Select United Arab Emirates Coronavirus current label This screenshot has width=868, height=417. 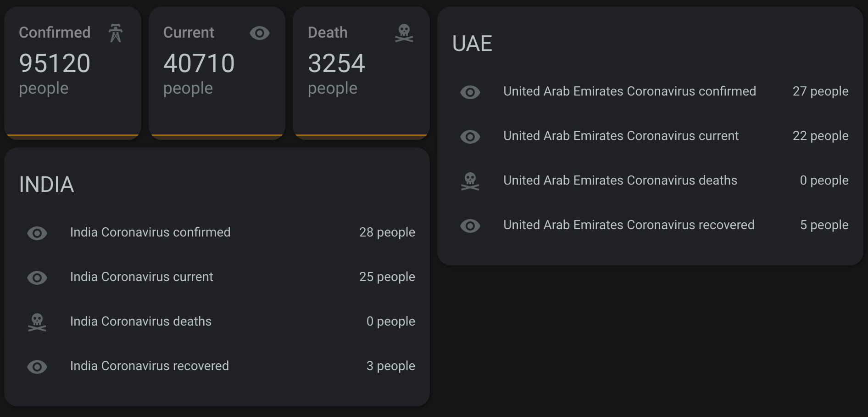pos(621,136)
